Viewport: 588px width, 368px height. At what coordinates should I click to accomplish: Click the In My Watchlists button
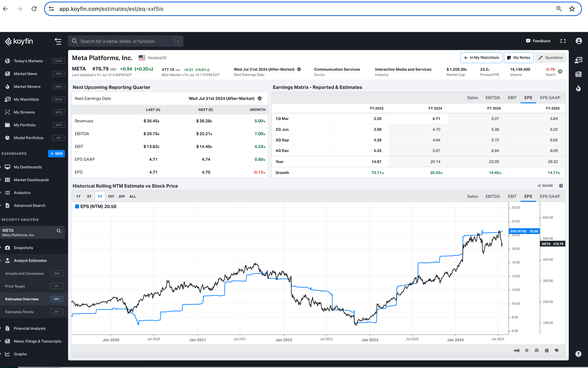[481, 58]
